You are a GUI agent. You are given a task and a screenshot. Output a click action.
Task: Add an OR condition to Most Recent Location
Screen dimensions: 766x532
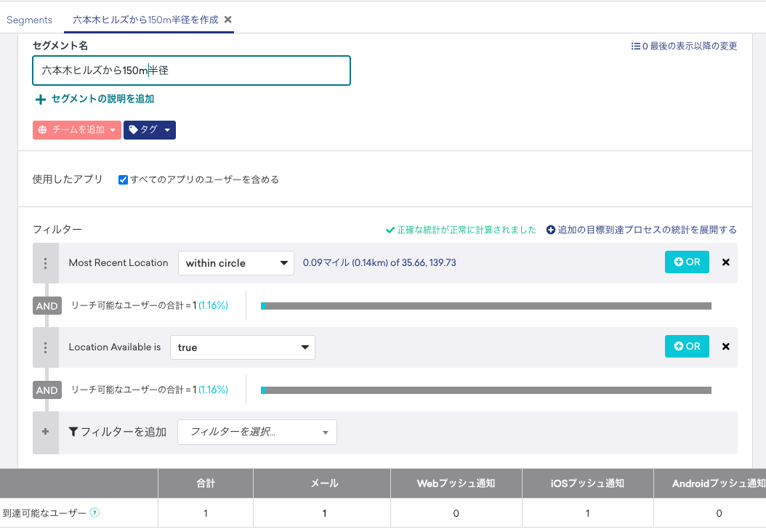point(686,262)
